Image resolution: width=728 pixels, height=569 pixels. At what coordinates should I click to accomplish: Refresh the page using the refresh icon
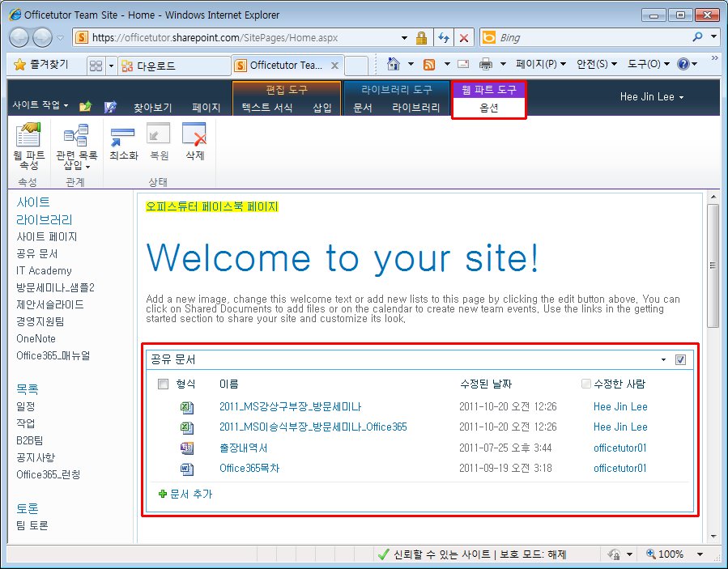point(444,37)
